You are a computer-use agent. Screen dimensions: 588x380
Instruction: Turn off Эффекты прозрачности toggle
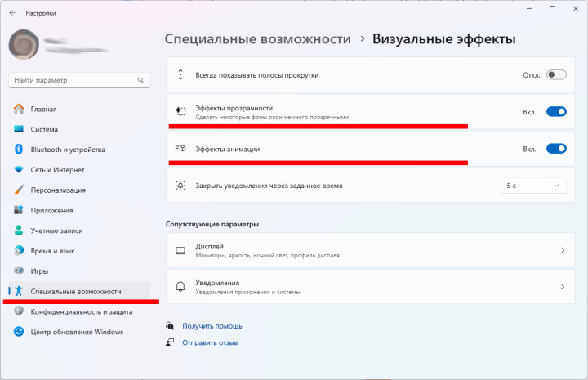pyautogui.click(x=556, y=112)
